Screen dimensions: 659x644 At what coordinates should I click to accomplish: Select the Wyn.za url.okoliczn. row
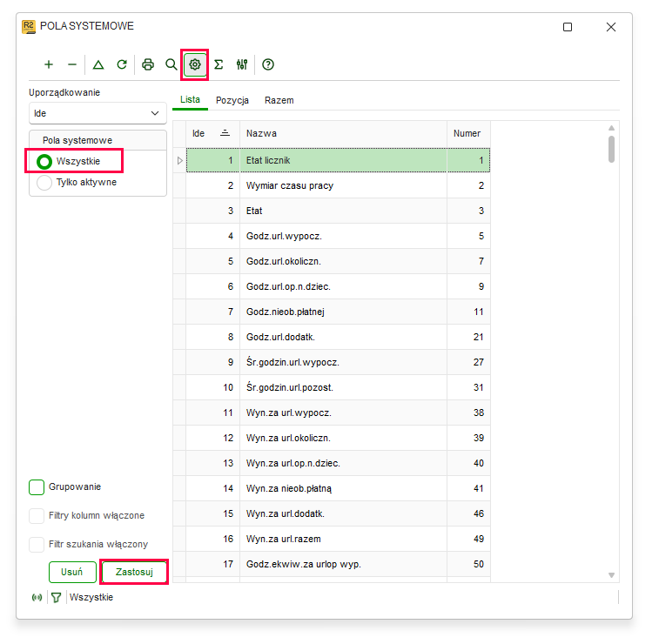tap(338, 438)
